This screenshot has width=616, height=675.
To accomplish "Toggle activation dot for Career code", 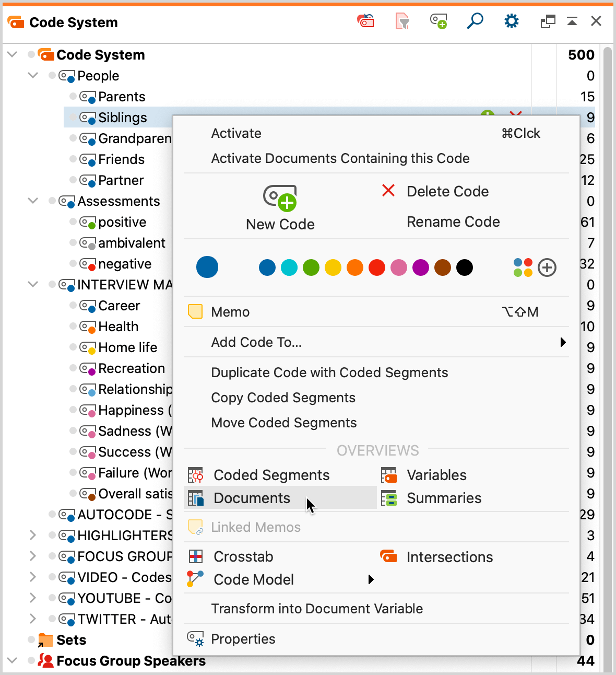I will (73, 305).
